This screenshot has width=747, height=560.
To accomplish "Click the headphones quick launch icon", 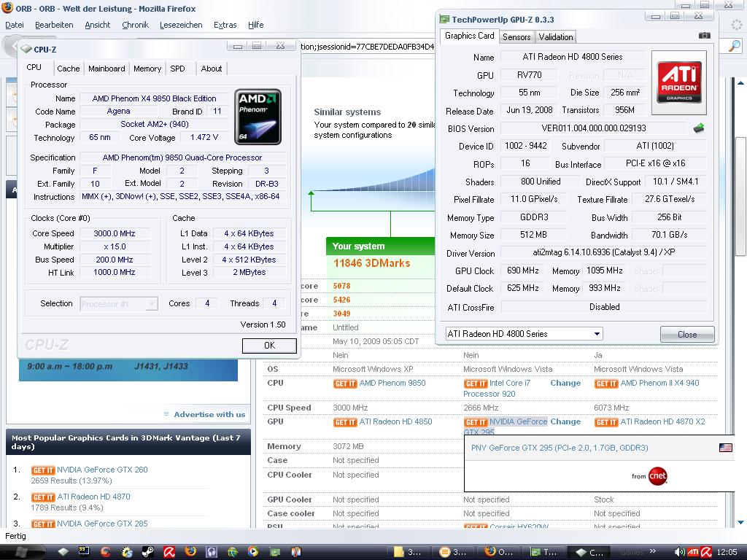I will (x=211, y=552).
